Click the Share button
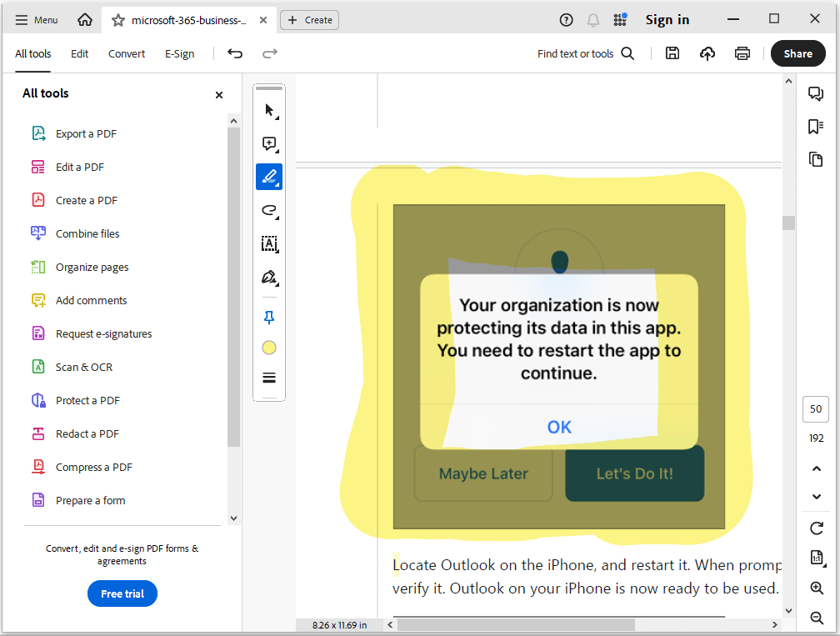The height and width of the screenshot is (636, 840). point(797,53)
